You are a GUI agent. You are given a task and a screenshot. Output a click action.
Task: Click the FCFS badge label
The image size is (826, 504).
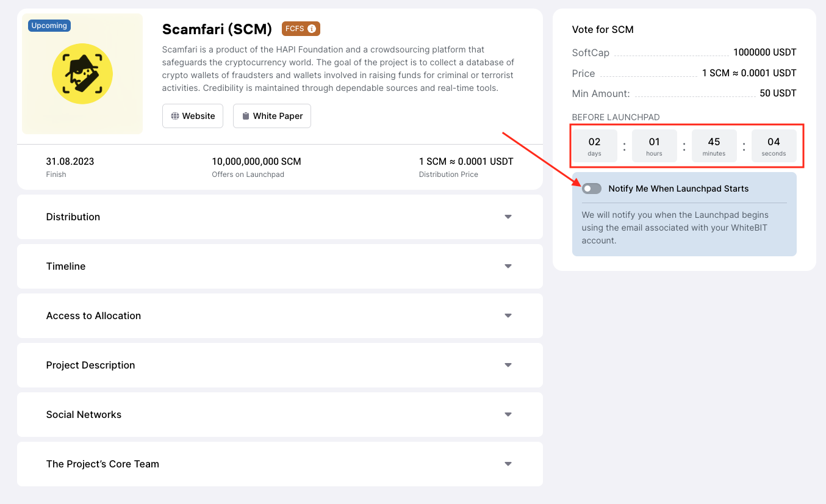pyautogui.click(x=295, y=29)
